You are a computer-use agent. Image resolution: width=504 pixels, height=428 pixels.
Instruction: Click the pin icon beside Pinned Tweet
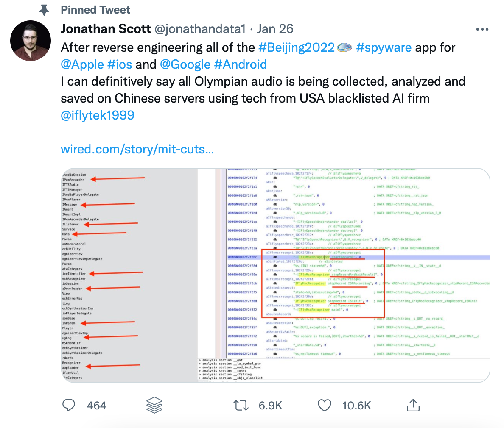click(x=44, y=10)
